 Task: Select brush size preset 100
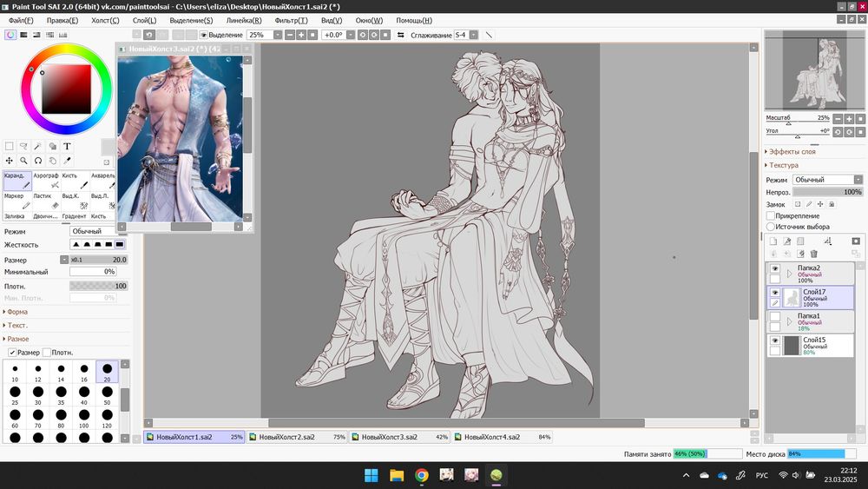[83, 418]
